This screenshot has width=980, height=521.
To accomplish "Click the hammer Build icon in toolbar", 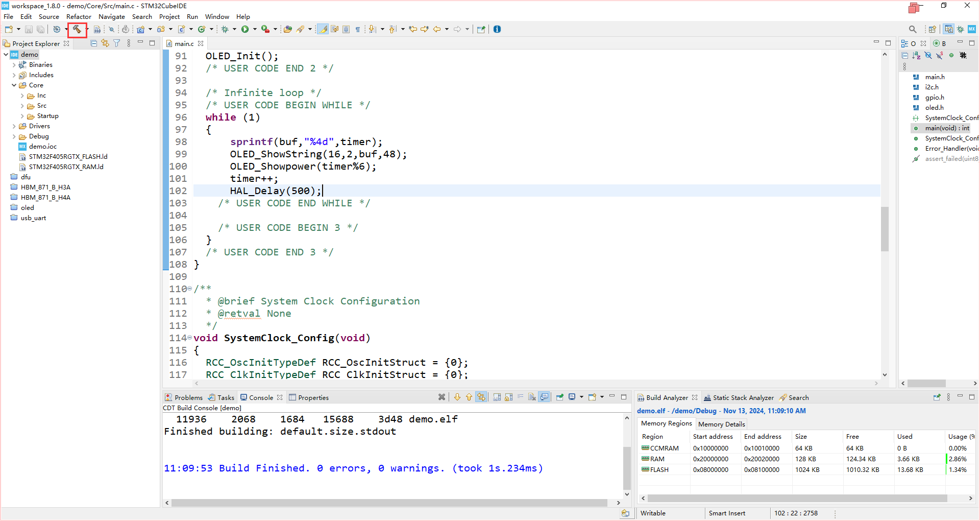I will (x=77, y=29).
